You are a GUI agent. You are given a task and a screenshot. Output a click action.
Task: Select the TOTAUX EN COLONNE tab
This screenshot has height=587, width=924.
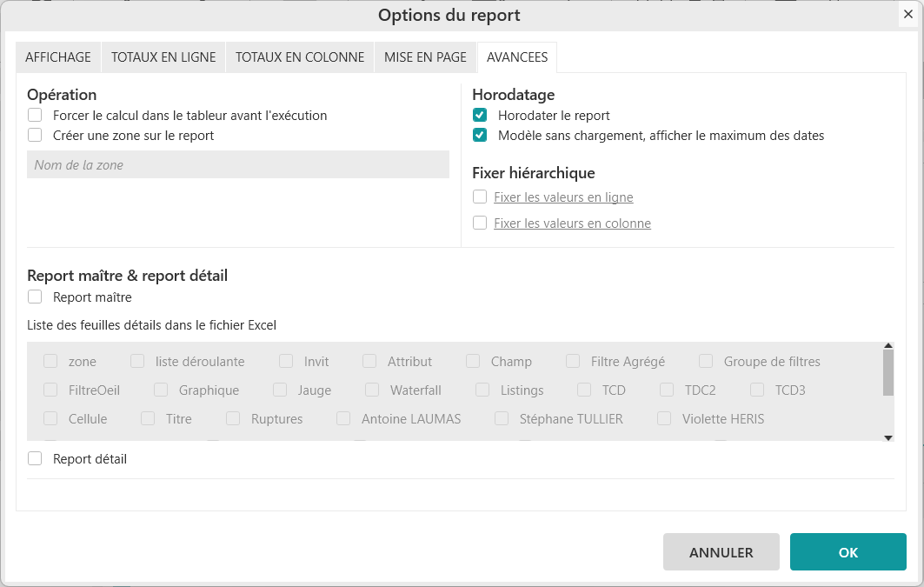click(x=300, y=57)
